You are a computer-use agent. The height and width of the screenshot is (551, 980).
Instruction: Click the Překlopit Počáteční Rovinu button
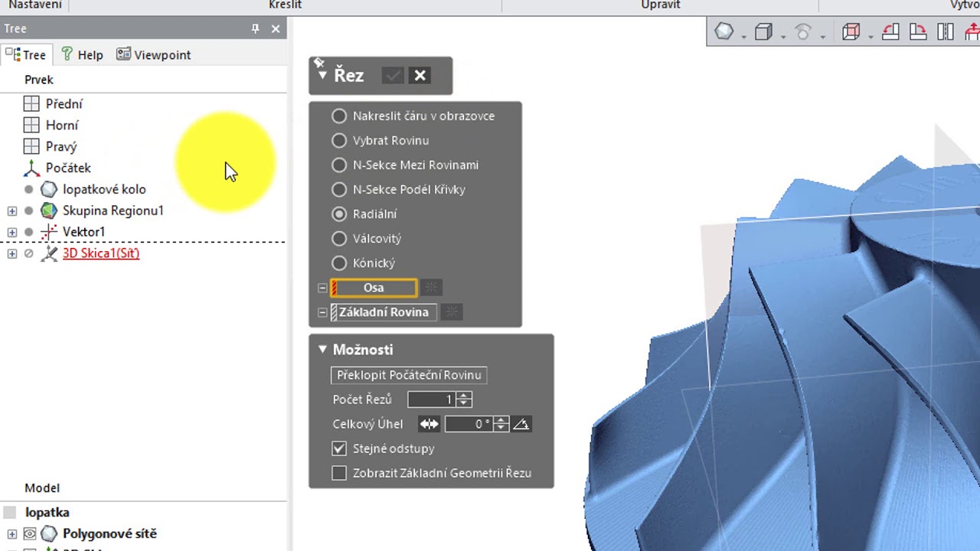tap(408, 375)
